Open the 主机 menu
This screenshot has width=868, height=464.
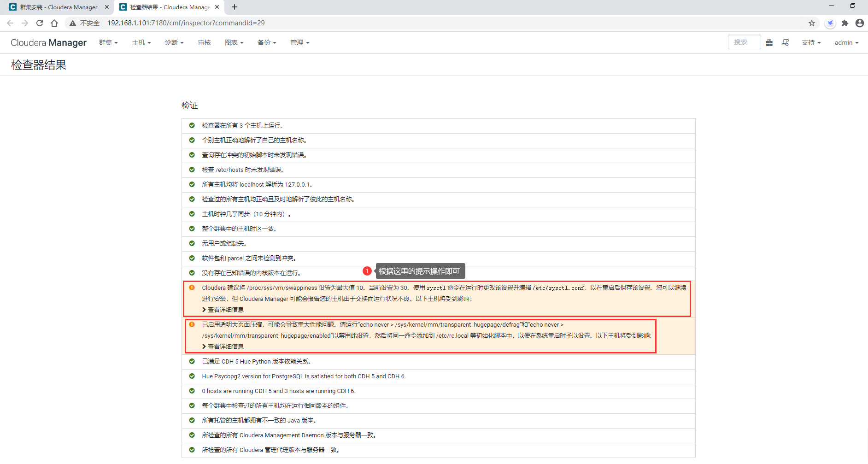pos(141,42)
